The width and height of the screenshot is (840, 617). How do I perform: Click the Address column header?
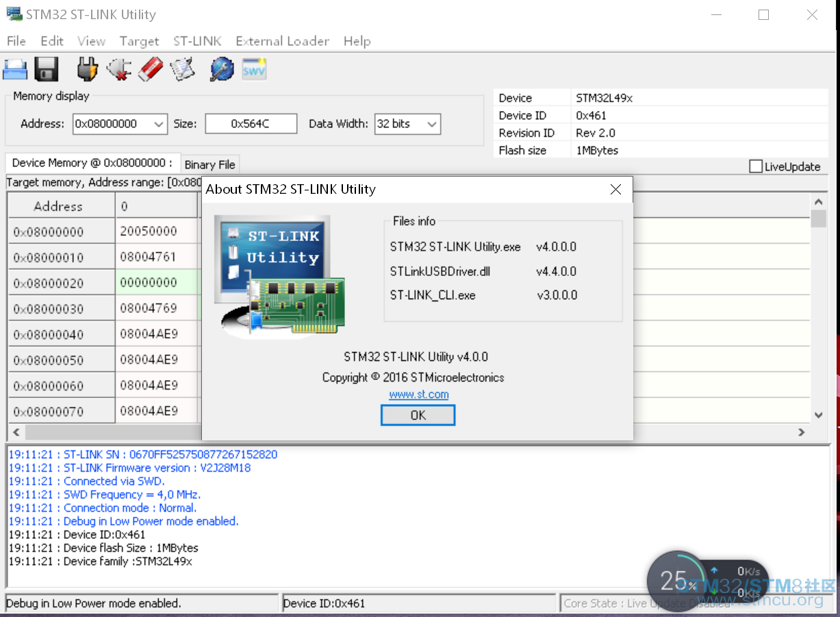pyautogui.click(x=62, y=206)
